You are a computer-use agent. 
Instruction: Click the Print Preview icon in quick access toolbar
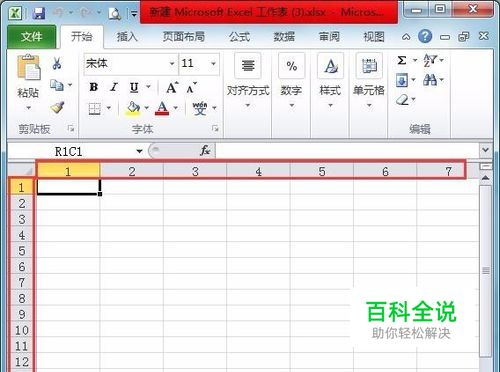pyautogui.click(x=114, y=13)
